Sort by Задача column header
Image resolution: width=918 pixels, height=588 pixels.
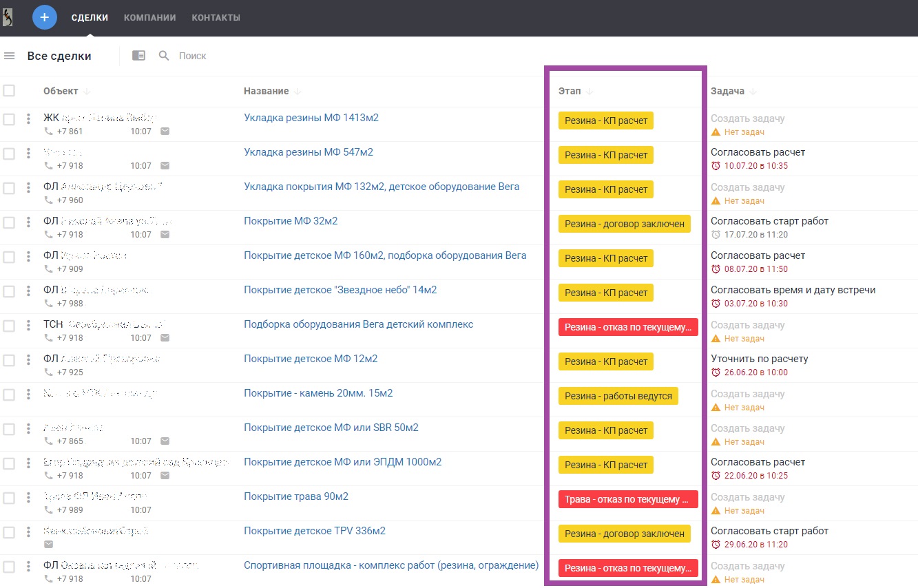click(x=727, y=92)
